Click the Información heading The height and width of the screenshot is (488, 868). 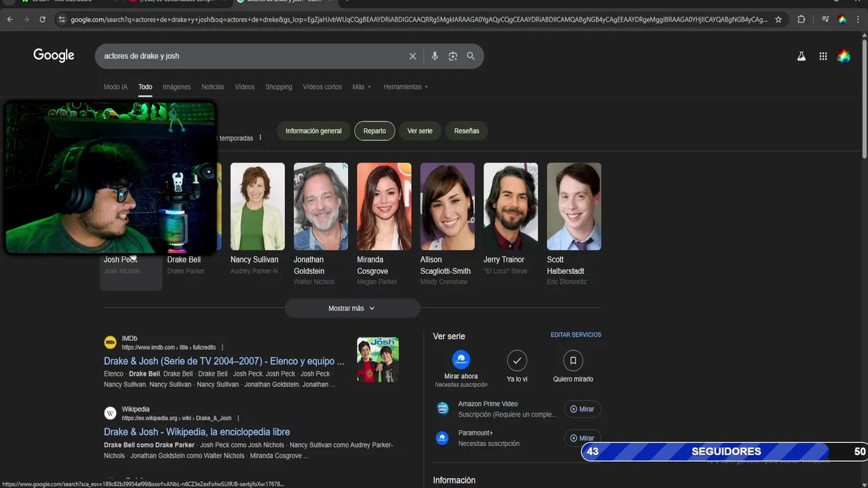click(x=454, y=480)
